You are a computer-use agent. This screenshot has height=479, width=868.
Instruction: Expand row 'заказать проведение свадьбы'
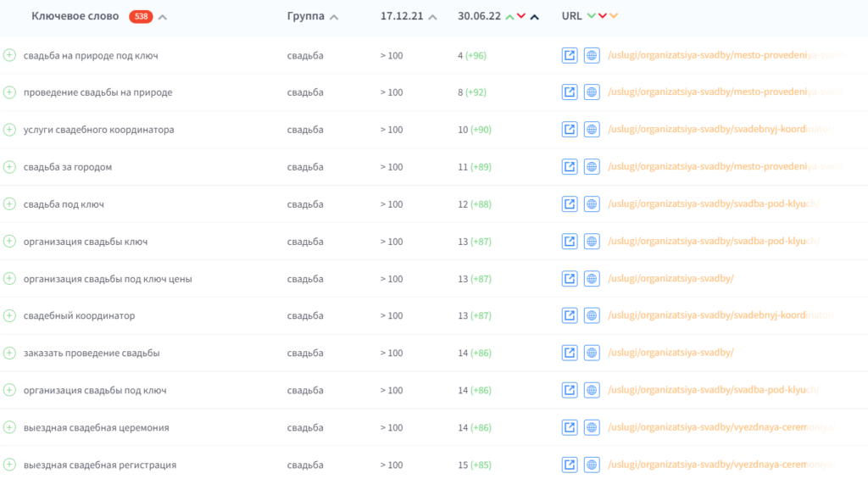(9, 353)
